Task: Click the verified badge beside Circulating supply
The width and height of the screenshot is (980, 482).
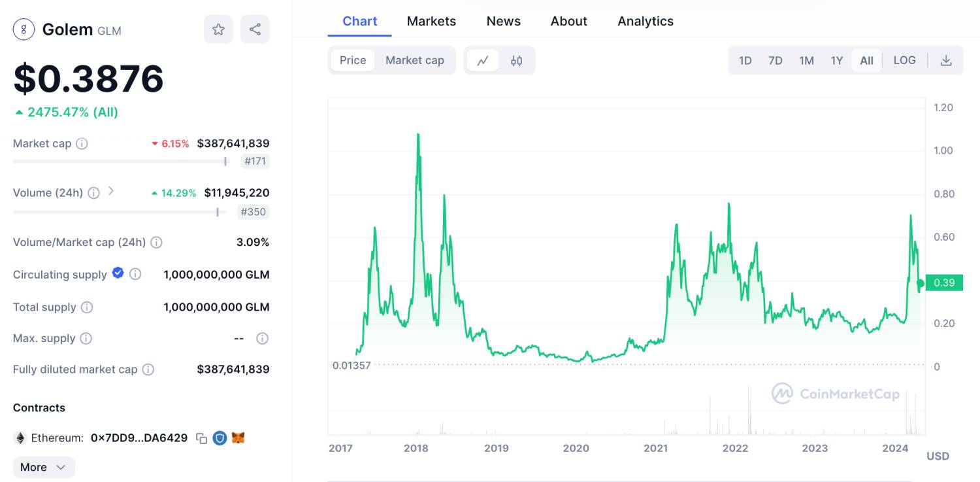Action: point(118,273)
